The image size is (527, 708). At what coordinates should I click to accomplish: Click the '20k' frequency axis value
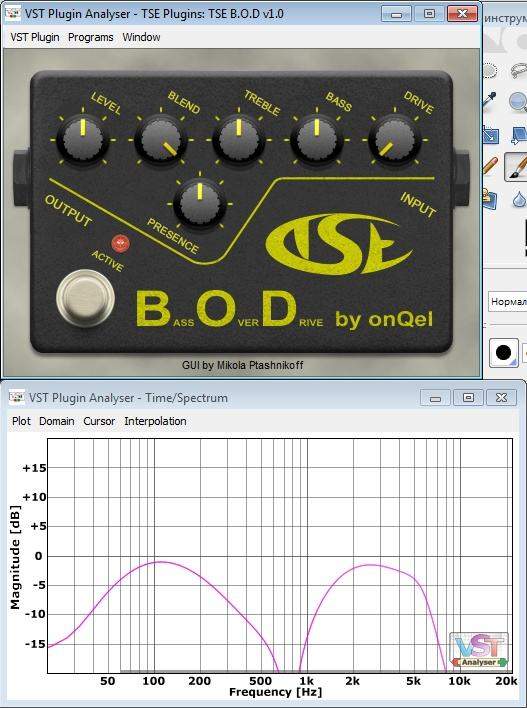pyautogui.click(x=506, y=681)
